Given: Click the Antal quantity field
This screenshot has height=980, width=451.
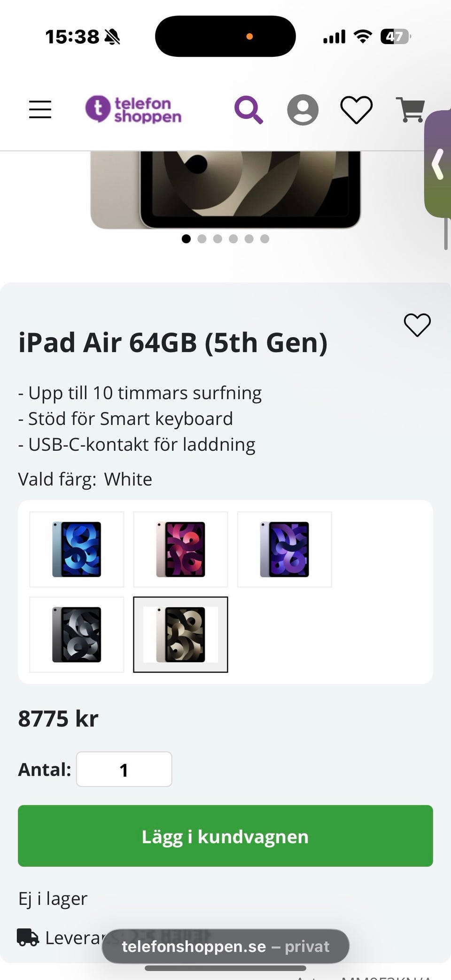Looking at the screenshot, I should tap(124, 770).
